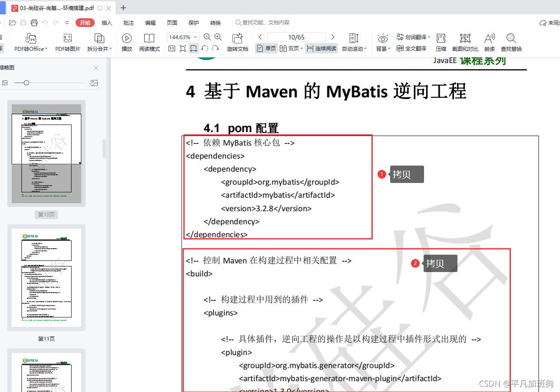Click the 全文翻译 button
Viewport: 560px width, 392px height.
click(411, 48)
